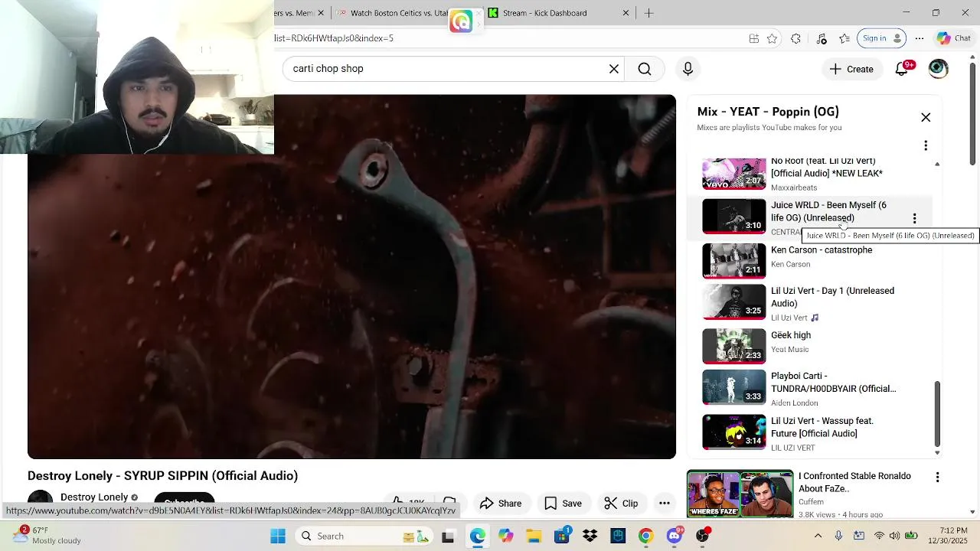Open the 'Gëek high' playlist title
The width and height of the screenshot is (980, 551).
791,335
